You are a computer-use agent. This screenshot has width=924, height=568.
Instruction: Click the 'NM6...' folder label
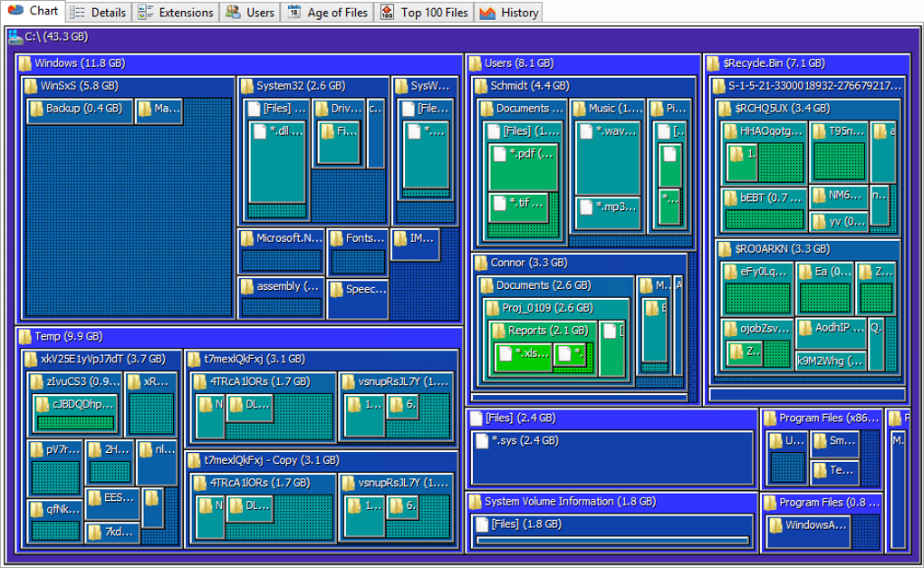[844, 195]
